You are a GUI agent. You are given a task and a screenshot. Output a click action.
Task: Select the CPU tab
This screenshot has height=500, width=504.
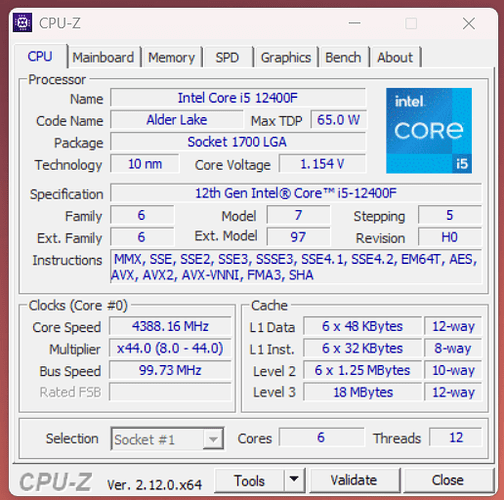click(x=40, y=56)
